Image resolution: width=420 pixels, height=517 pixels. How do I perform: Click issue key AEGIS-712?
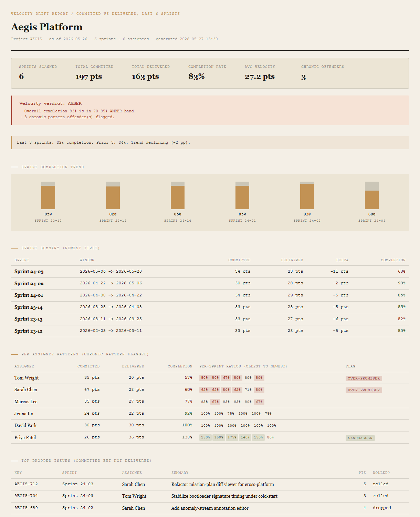pos(26,484)
